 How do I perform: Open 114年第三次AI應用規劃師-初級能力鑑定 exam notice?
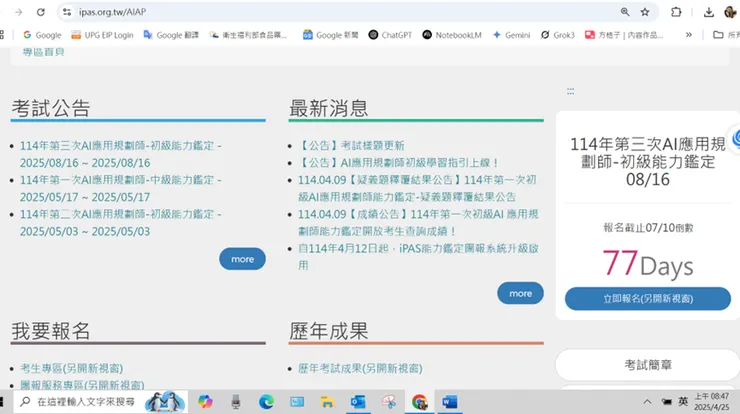120,154
